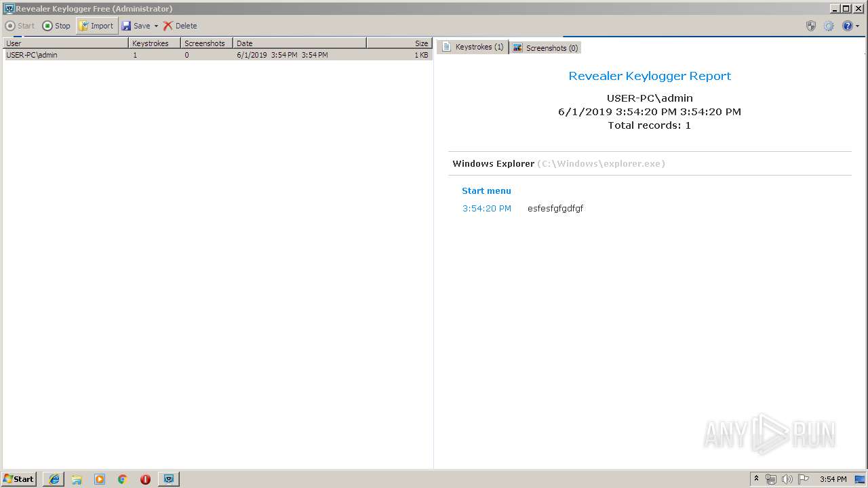This screenshot has height=488, width=868.
Task: Click the Show desktop button
Action: tap(860, 479)
